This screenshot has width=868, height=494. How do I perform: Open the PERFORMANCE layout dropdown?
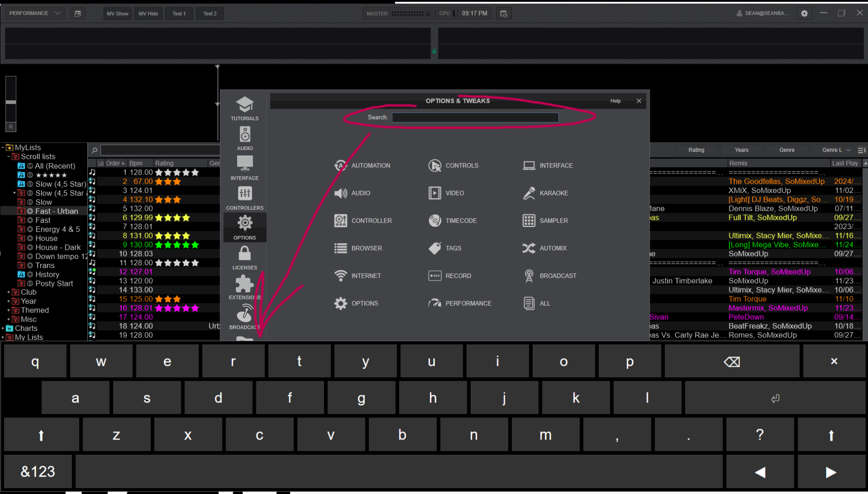(35, 13)
